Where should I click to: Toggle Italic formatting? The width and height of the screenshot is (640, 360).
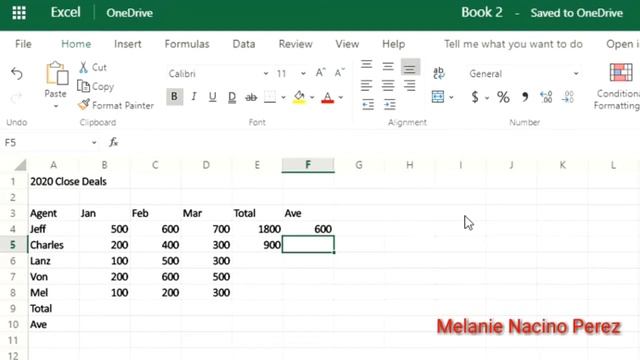pos(194,97)
